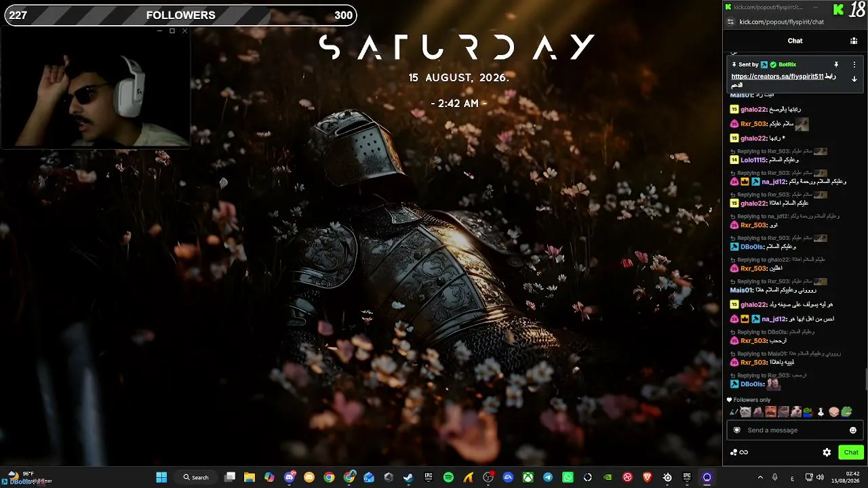Open Telegram from taskbar
Screen dimensions: 868x488
[x=548, y=477]
